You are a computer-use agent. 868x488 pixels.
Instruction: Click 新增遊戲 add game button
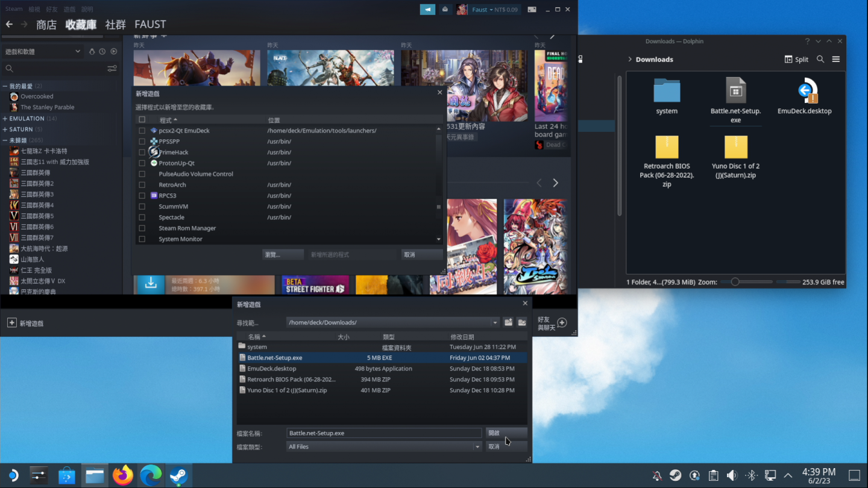(25, 324)
